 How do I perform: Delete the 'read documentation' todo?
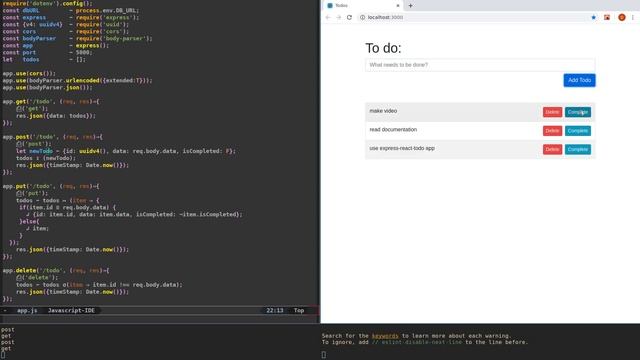pyautogui.click(x=552, y=131)
